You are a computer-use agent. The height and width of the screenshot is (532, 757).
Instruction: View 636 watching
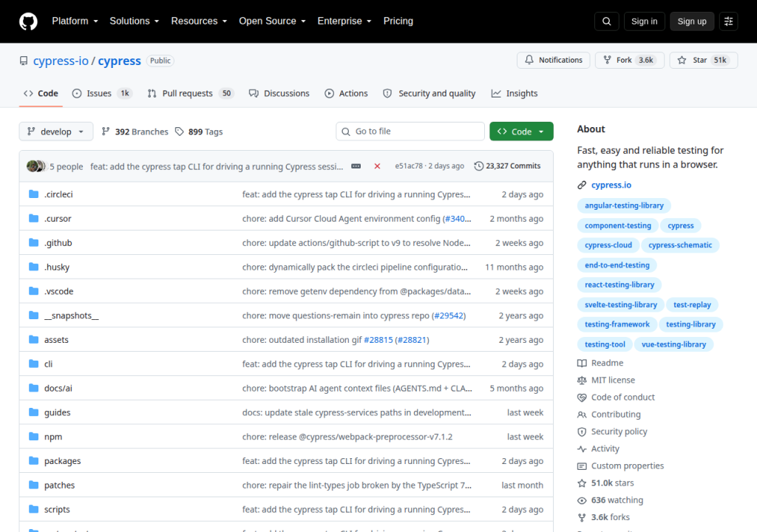pyautogui.click(x=617, y=500)
